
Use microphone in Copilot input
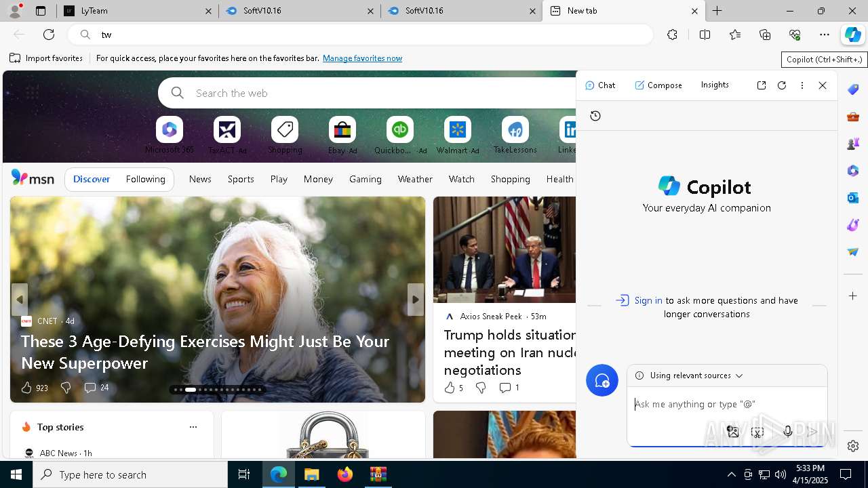[x=787, y=431]
